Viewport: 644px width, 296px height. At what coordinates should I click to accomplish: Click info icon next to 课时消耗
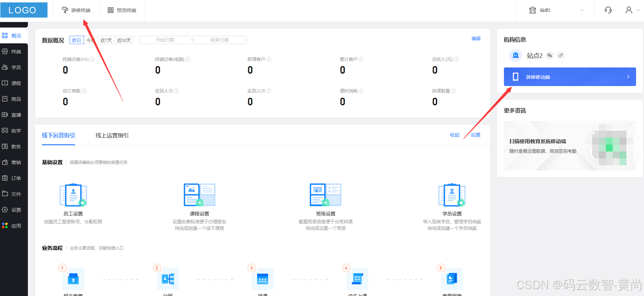(x=361, y=91)
